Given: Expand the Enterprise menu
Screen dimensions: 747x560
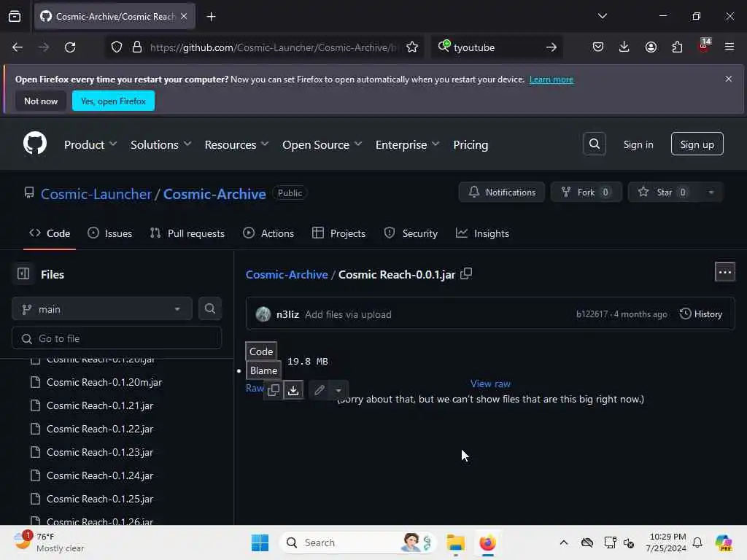Looking at the screenshot, I should click(x=407, y=144).
